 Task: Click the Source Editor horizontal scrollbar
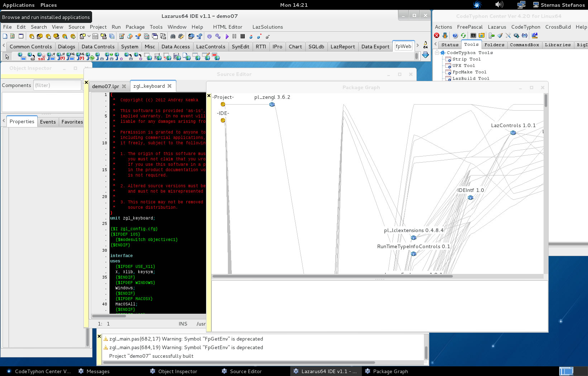[x=109, y=316]
